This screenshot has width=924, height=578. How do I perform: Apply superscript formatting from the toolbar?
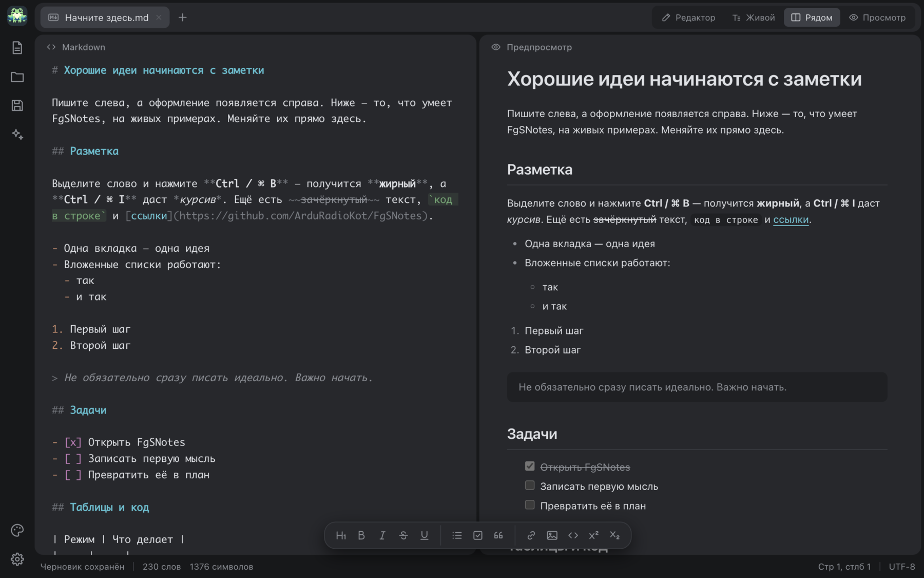[x=594, y=535]
